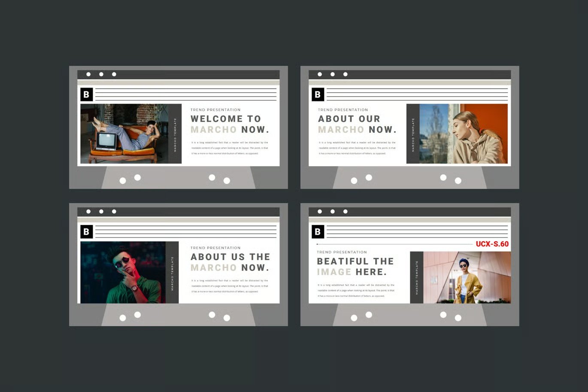Select the photo of woman in yellow coat
This screenshot has height=392, width=588.
(x=467, y=277)
